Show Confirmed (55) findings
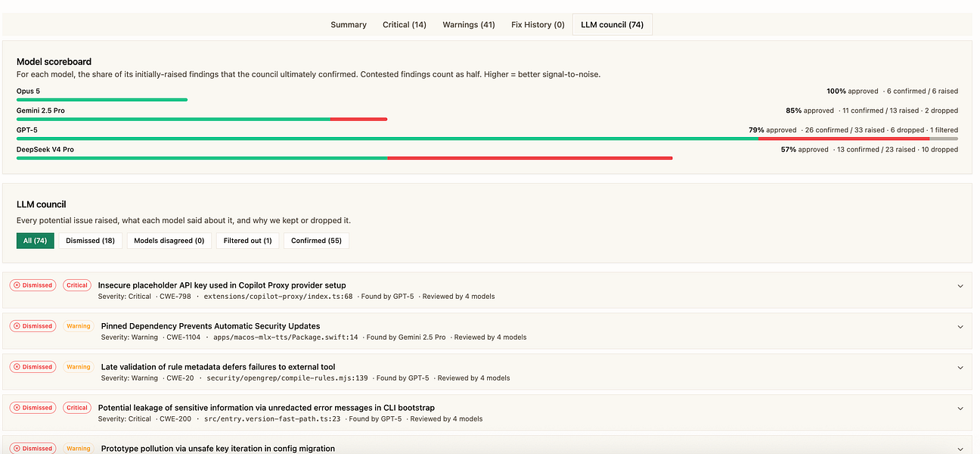This screenshot has width=980, height=454. 317,241
